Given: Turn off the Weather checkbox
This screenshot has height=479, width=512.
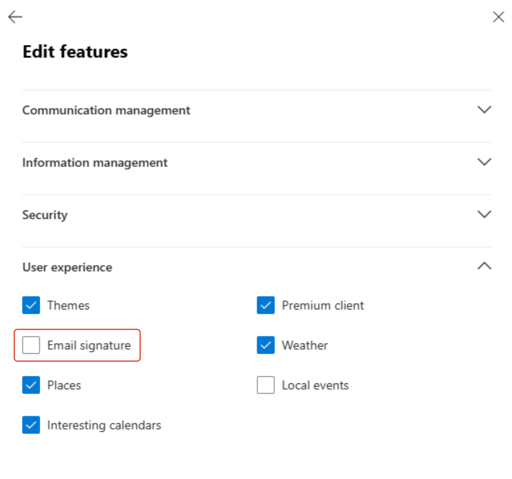Looking at the screenshot, I should (266, 345).
